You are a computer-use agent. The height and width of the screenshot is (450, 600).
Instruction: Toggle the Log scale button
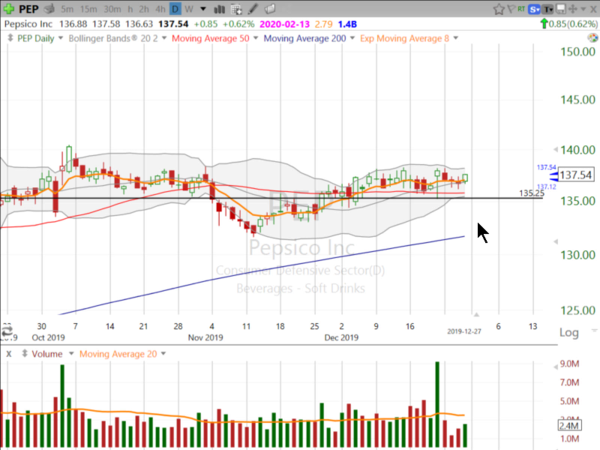pyautogui.click(x=569, y=333)
